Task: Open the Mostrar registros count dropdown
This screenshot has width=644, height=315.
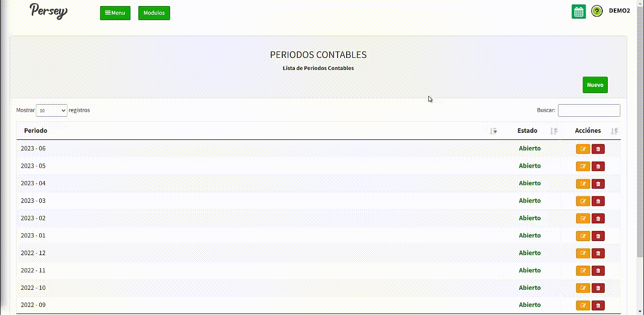Action: click(51, 110)
